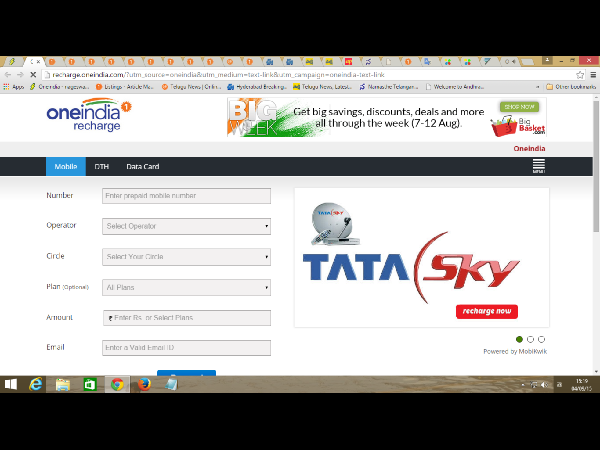Open the Select Your Circle dropdown
This screenshot has height=450, width=600.
186,257
